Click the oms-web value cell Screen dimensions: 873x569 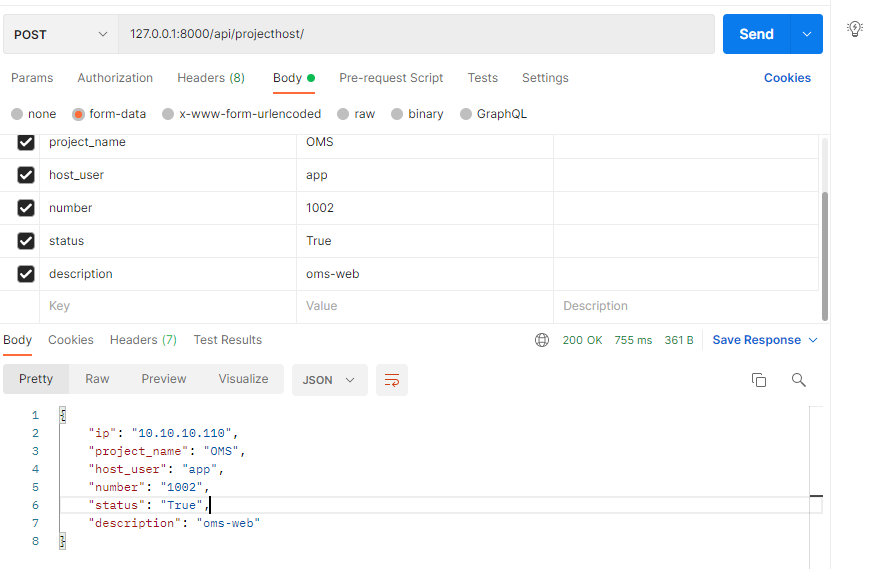(x=425, y=274)
